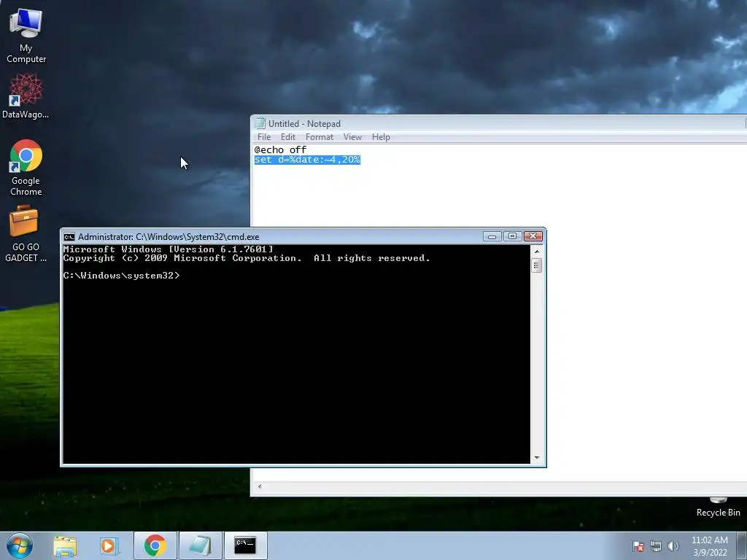This screenshot has width=747, height=560.
Task: Open the network tray icon
Action: click(x=656, y=546)
